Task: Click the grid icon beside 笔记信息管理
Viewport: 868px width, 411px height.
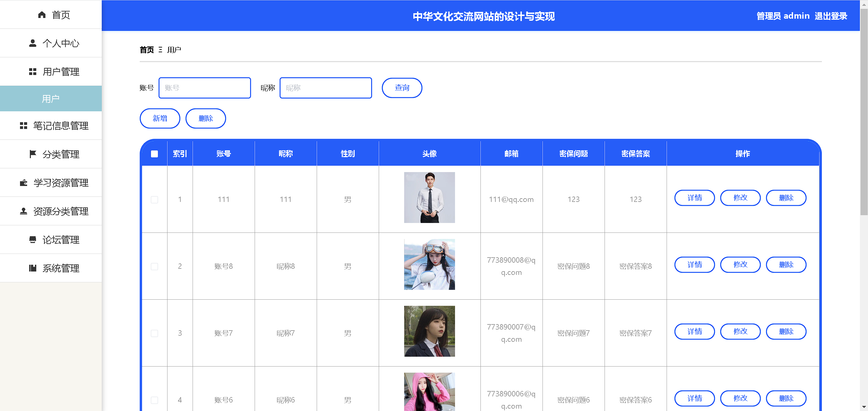Action: [23, 126]
